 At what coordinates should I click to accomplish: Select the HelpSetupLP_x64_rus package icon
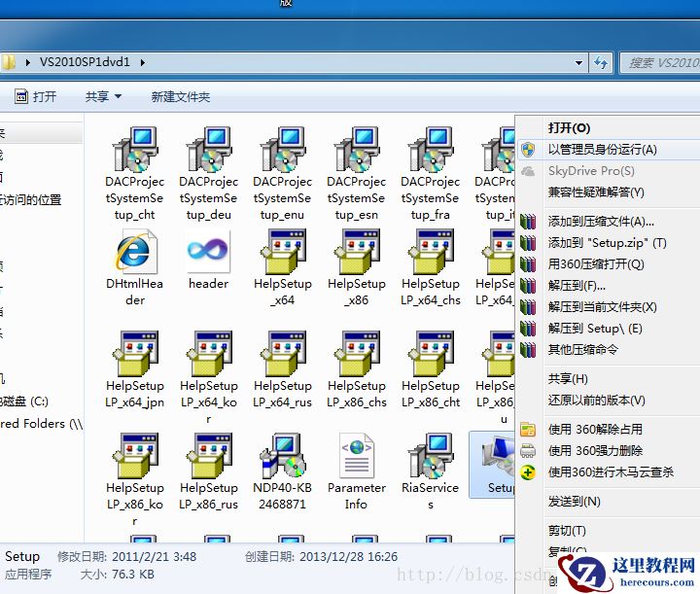(x=283, y=354)
